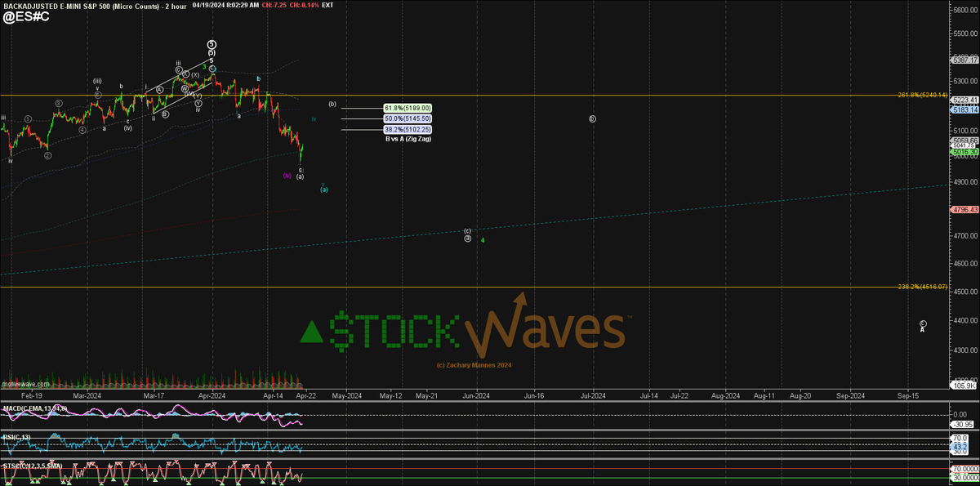
Task: Click the 261.8%(5240.14) extension label
Action: [x=923, y=95]
